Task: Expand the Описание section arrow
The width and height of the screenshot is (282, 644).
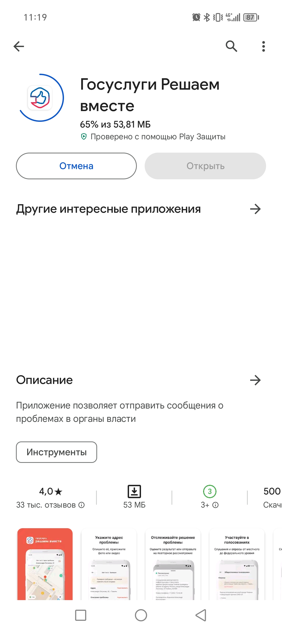Action: point(255,380)
